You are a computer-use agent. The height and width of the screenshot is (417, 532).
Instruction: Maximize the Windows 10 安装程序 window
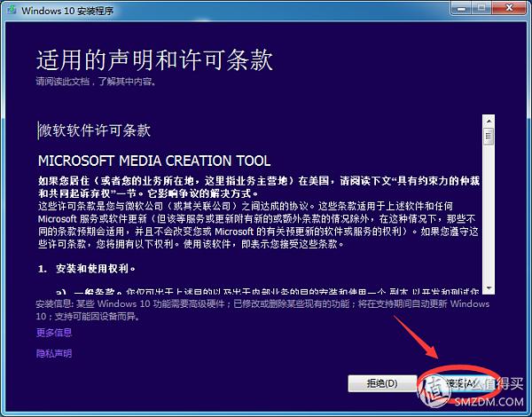point(481,8)
